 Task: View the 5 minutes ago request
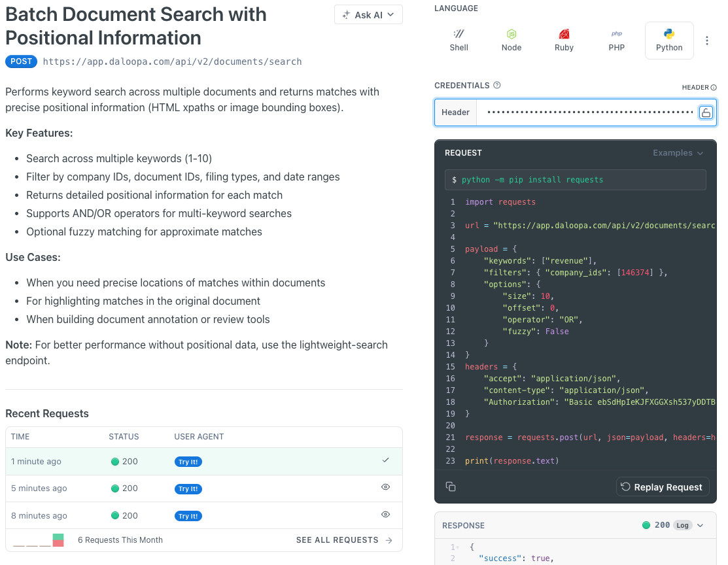coord(385,487)
